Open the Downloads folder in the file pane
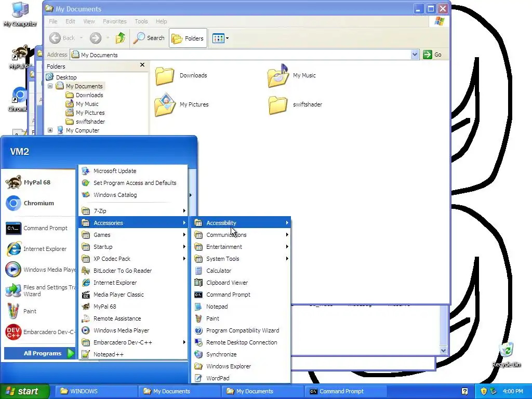This screenshot has width=532, height=399. coord(181,75)
